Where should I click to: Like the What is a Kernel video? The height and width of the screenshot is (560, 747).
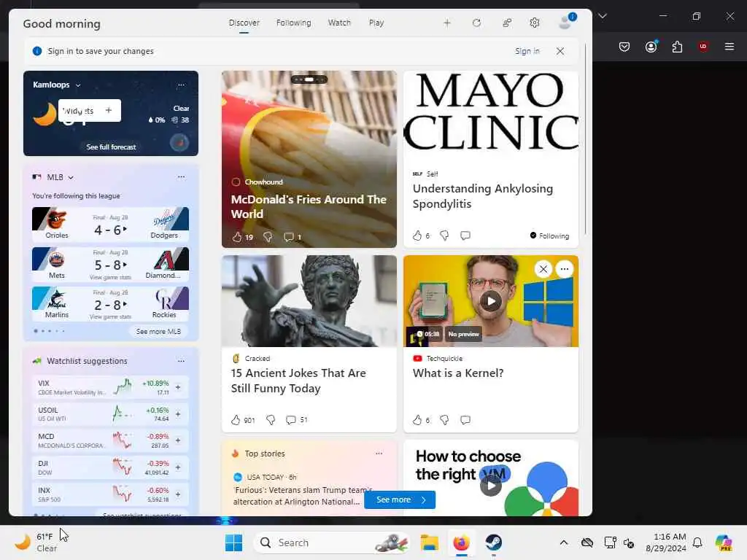click(417, 419)
